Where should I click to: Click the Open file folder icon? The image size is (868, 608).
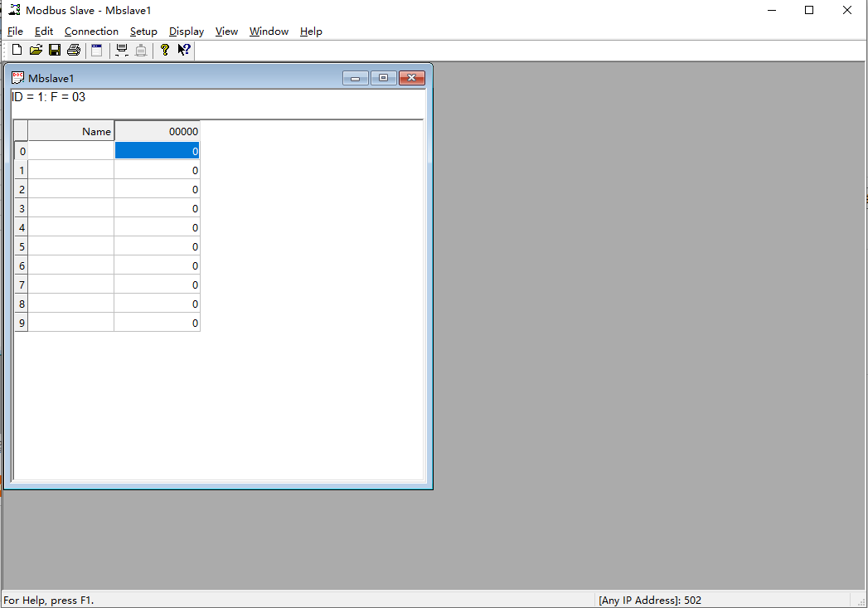pos(36,50)
